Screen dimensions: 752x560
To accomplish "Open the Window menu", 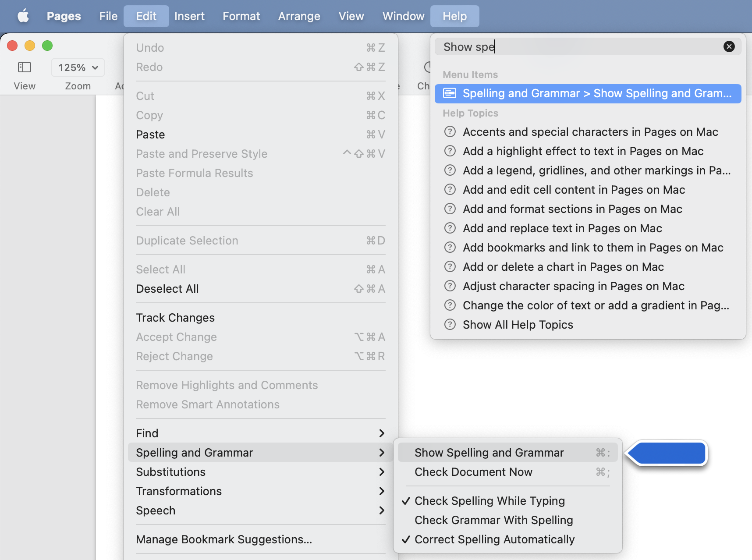I will point(403,16).
